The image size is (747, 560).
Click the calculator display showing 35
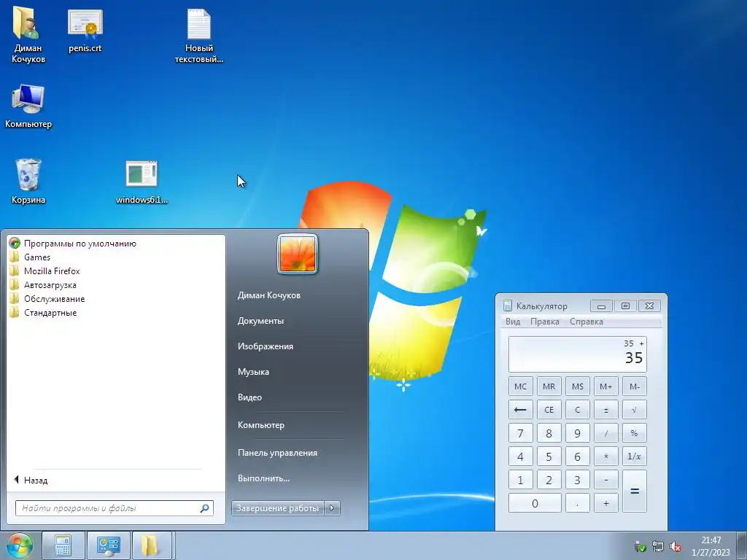point(578,354)
